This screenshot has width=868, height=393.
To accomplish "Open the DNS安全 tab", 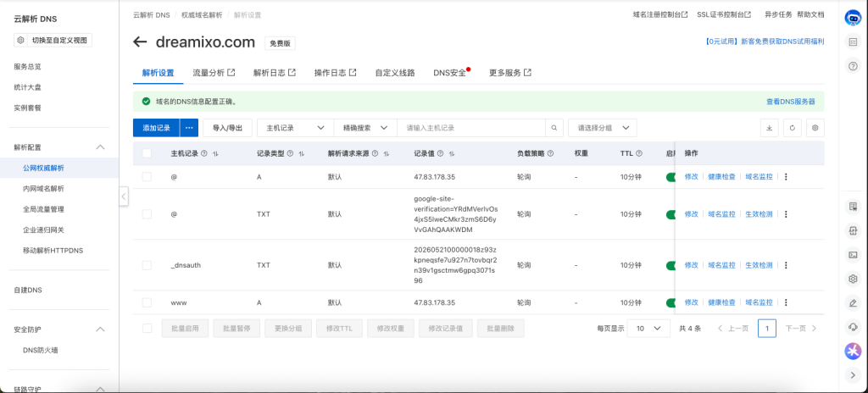I will pyautogui.click(x=449, y=73).
